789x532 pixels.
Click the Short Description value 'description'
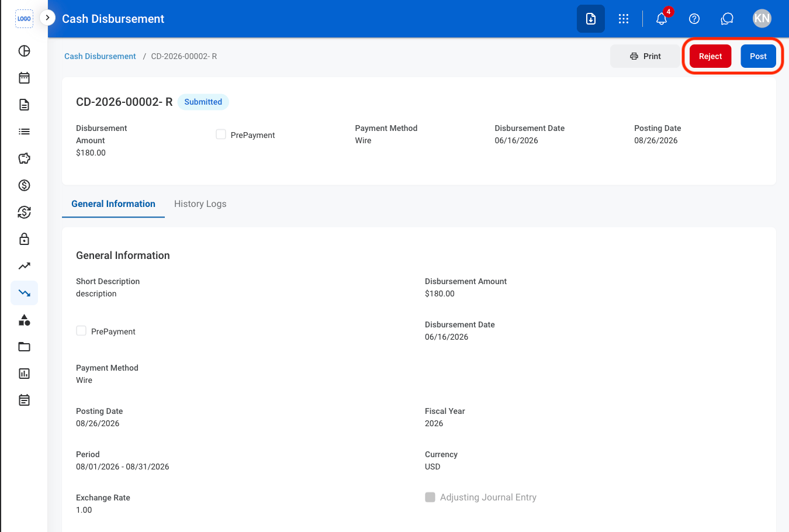[96, 293]
